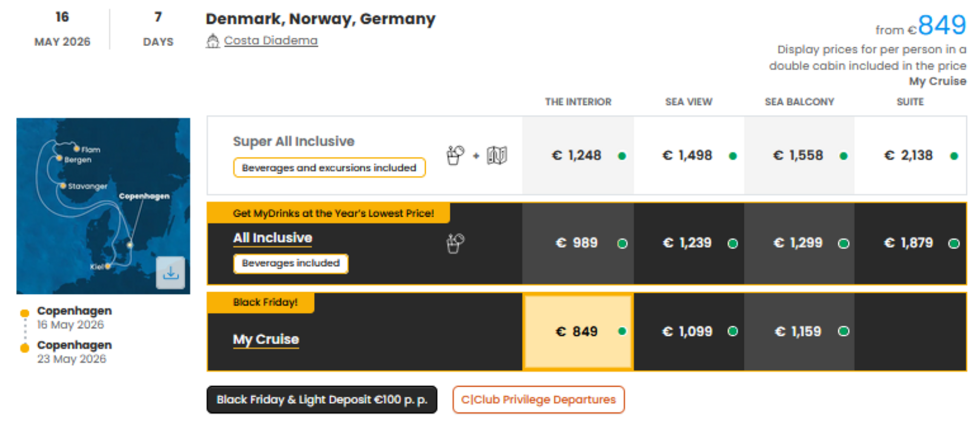Click the Bergen marker on the route map
Screen dimensions: 980x425
(60, 159)
